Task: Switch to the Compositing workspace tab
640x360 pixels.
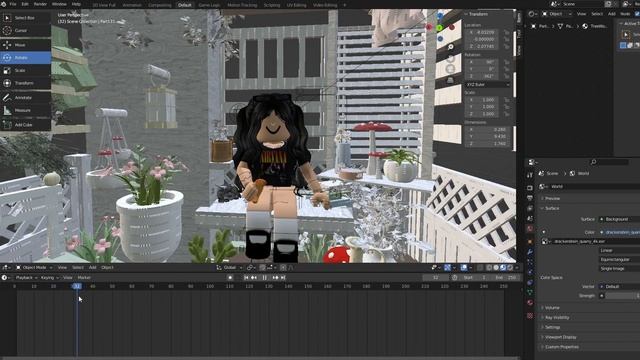Action: [x=160, y=5]
